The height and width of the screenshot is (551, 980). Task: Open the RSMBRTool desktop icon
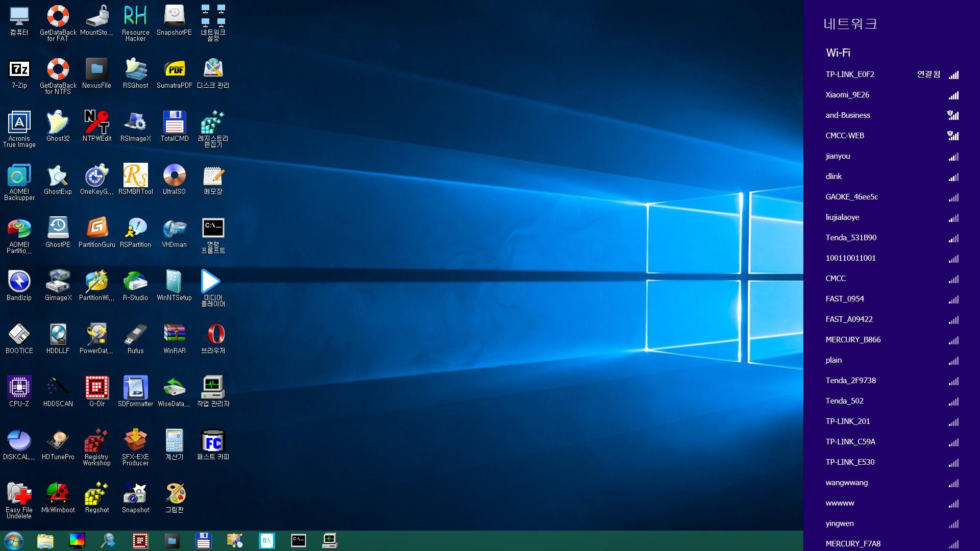135,180
